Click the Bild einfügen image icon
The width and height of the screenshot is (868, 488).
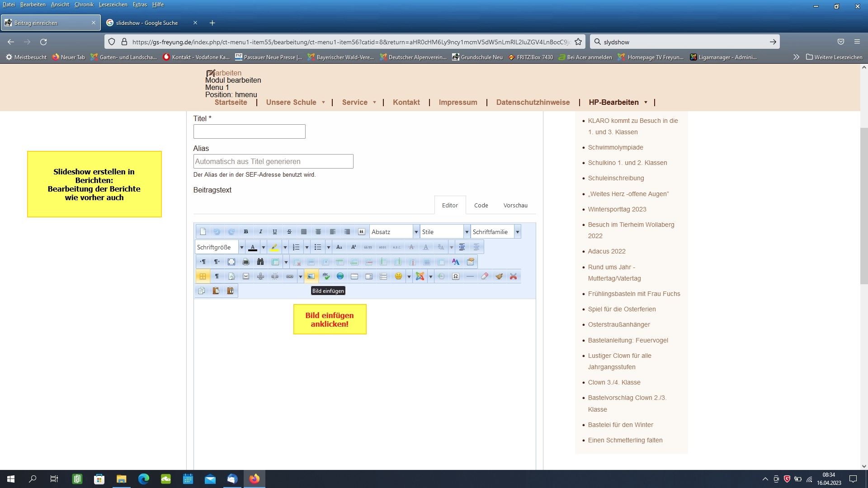click(311, 276)
